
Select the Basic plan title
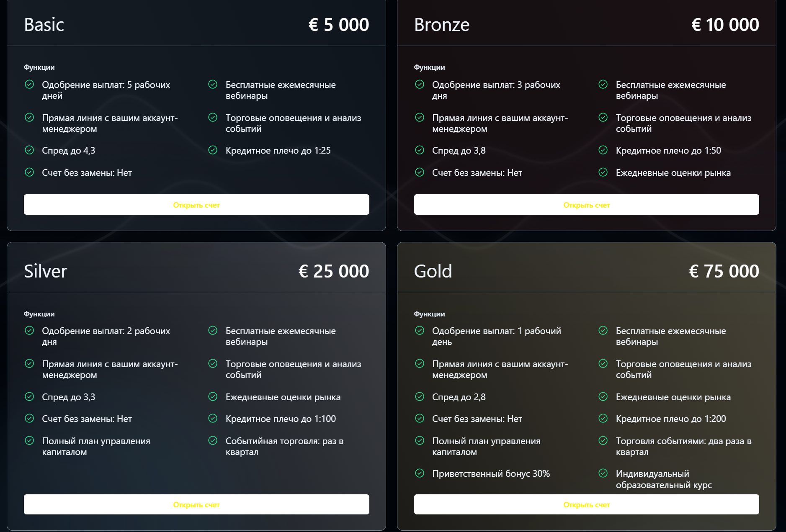[44, 25]
